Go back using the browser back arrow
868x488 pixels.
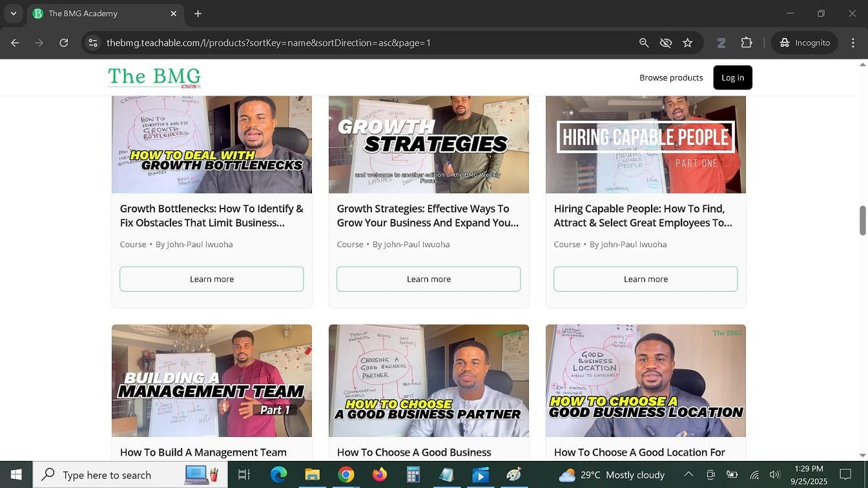15,43
